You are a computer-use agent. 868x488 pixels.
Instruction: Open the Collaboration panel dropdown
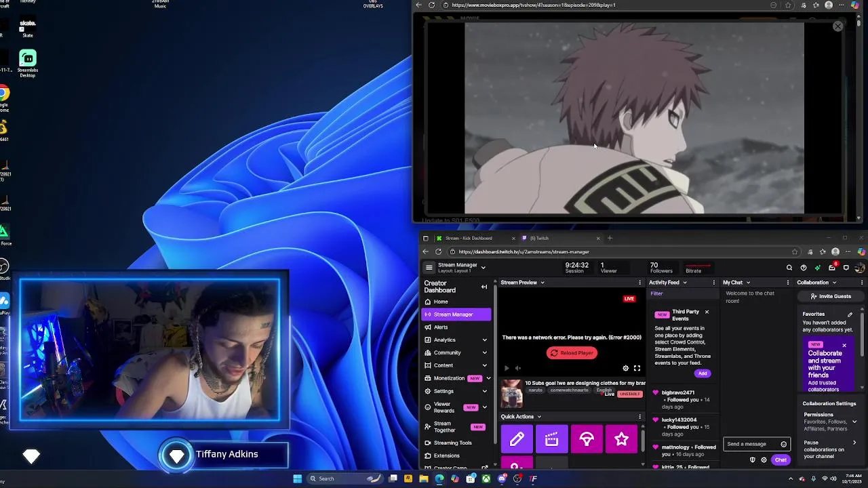(x=834, y=283)
